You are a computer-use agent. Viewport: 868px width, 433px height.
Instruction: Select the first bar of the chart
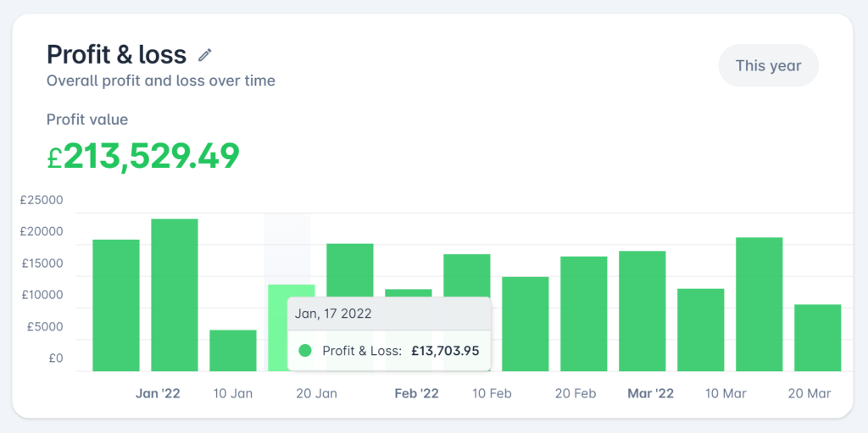pos(116,305)
